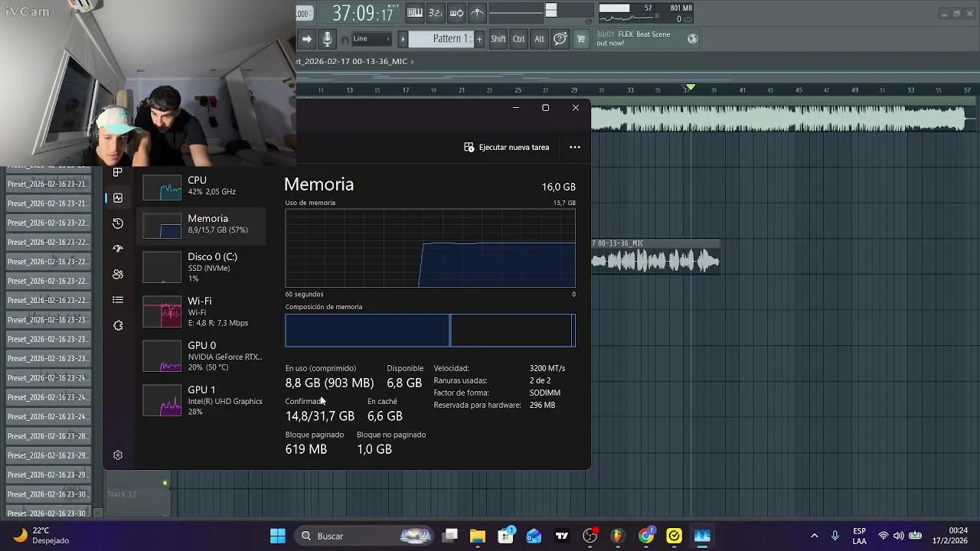Image resolution: width=980 pixels, height=551 pixels.
Task: Add new pattern with plus button
Action: tap(480, 39)
